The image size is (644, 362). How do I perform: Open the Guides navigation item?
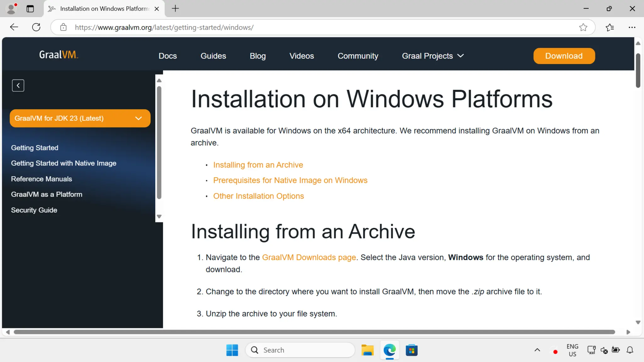click(213, 56)
